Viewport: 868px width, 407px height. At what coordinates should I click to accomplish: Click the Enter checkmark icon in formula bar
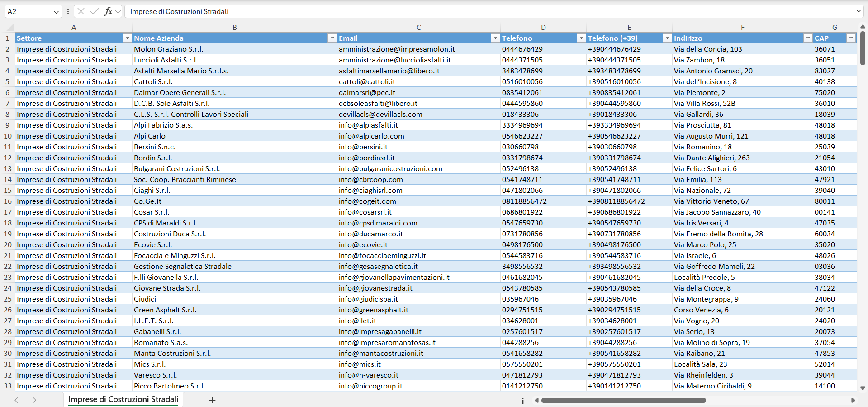[x=94, y=11]
